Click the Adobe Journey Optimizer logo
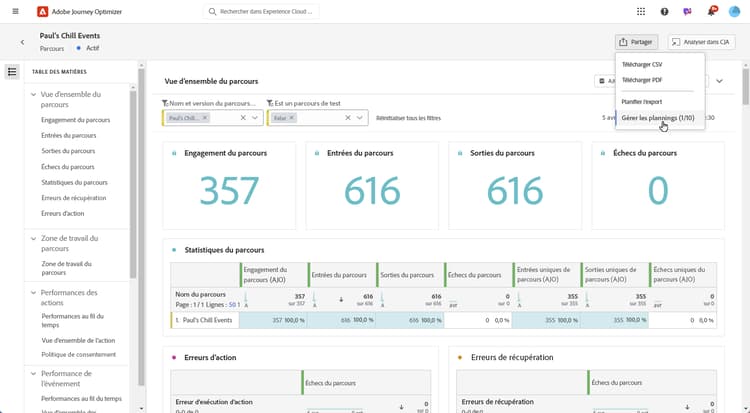Screen dimensions: 750x413 click(x=43, y=11)
